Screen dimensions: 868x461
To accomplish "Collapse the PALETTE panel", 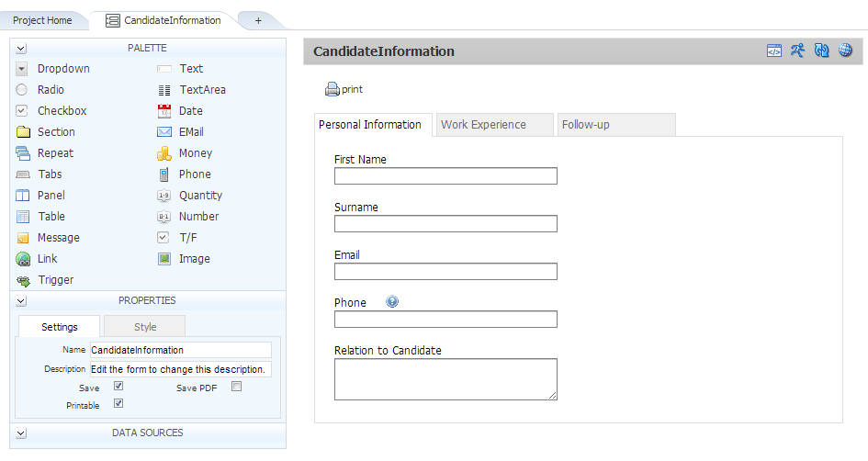I will coord(21,49).
